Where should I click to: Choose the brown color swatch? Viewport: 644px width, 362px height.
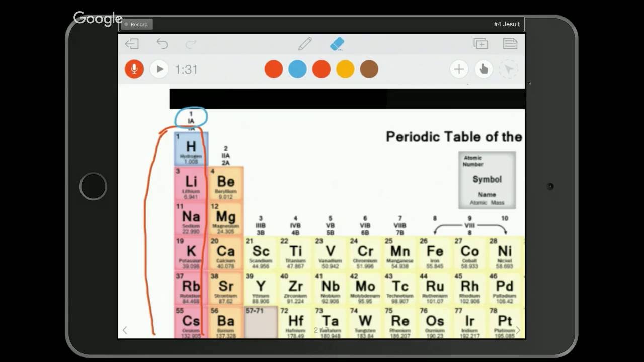(x=369, y=69)
